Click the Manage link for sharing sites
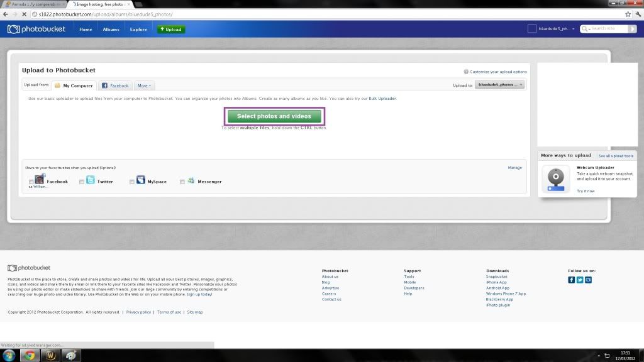644x362 pixels. pos(514,167)
